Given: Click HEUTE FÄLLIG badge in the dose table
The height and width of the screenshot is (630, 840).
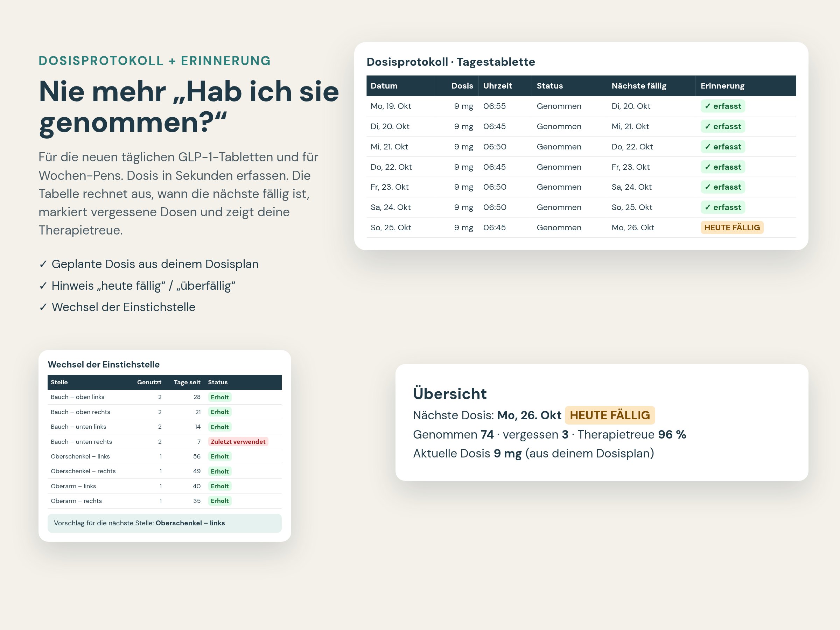Looking at the screenshot, I should pyautogui.click(x=732, y=227).
